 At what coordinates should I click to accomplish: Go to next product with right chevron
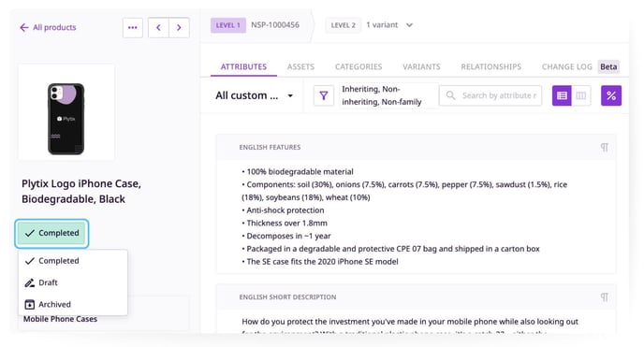[179, 27]
